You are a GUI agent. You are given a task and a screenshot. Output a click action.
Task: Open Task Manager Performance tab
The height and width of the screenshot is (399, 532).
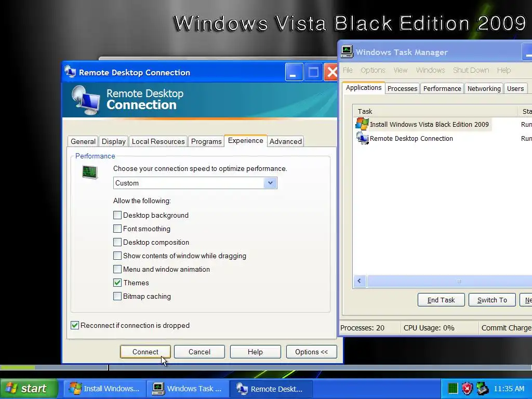pos(442,88)
